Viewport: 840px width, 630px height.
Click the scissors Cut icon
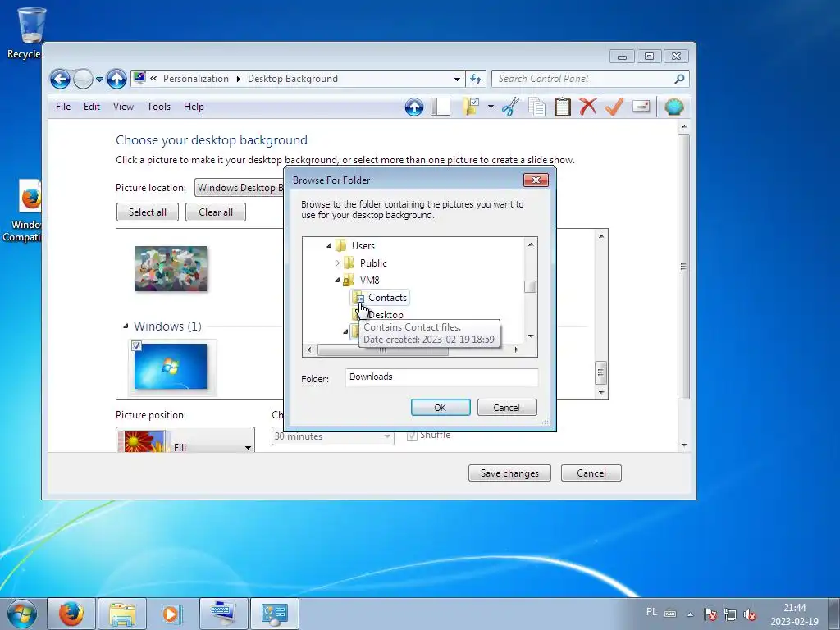pos(510,107)
